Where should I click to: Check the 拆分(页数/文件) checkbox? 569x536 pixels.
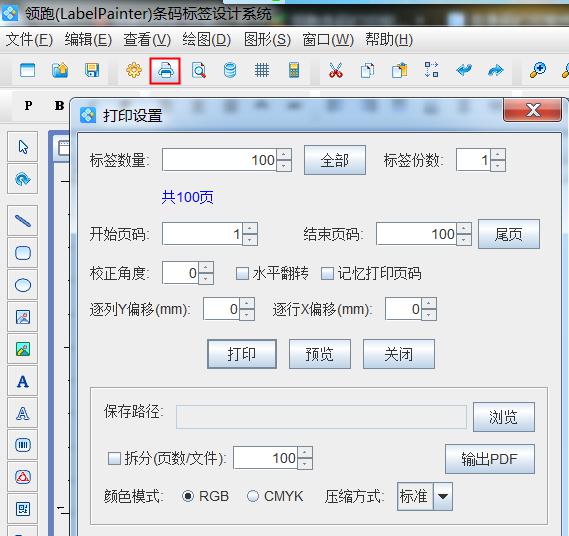[x=114, y=458]
